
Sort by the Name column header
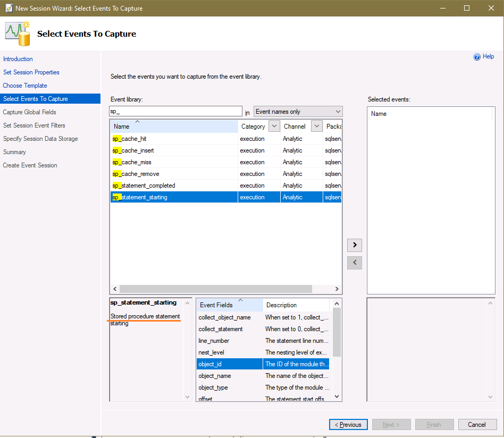(174, 127)
